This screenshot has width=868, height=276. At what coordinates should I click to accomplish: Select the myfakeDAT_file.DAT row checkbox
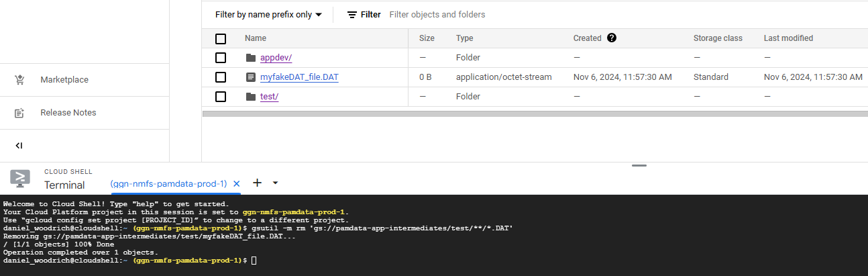click(x=221, y=77)
